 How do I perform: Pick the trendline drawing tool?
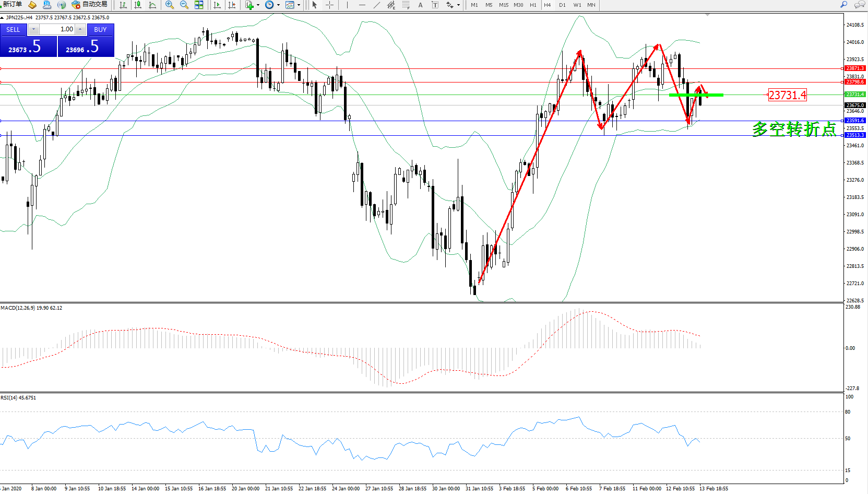(x=376, y=5)
